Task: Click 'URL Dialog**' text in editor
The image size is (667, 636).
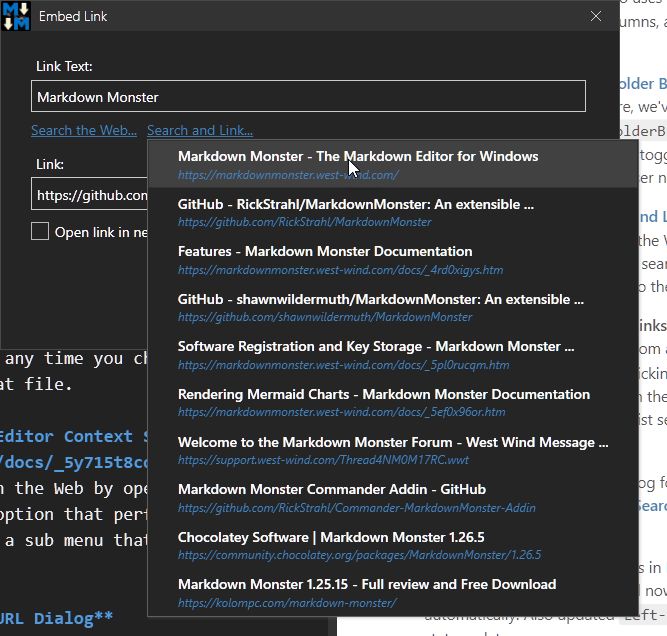Action: click(x=56, y=618)
